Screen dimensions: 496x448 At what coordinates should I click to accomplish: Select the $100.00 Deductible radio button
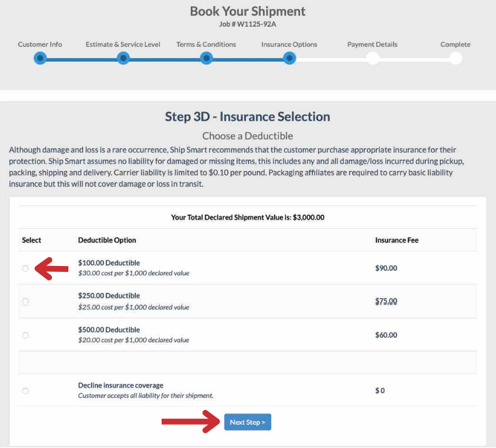coord(25,268)
